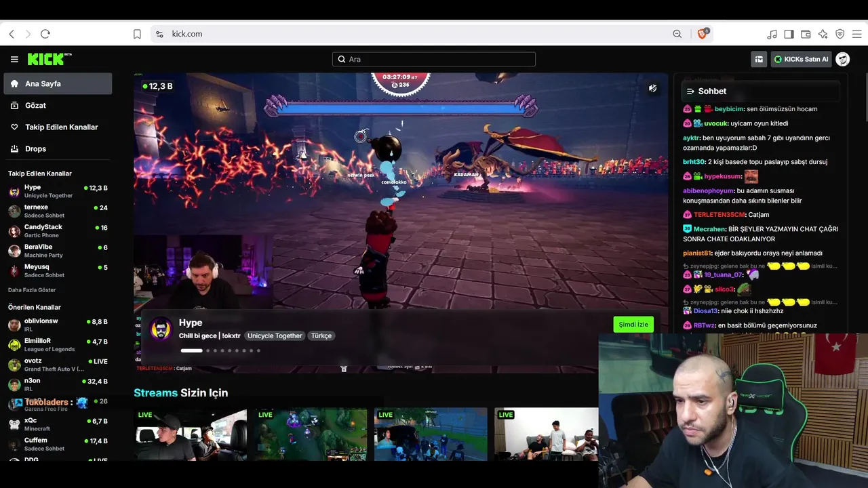Open the BeraVibe channel in the sidebar
The width and height of the screenshot is (868, 488).
pos(58,251)
